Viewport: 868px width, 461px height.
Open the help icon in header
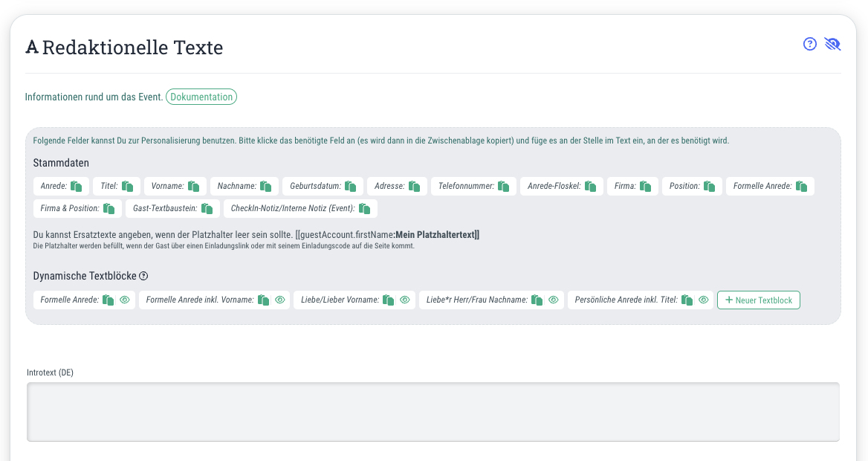[810, 44]
